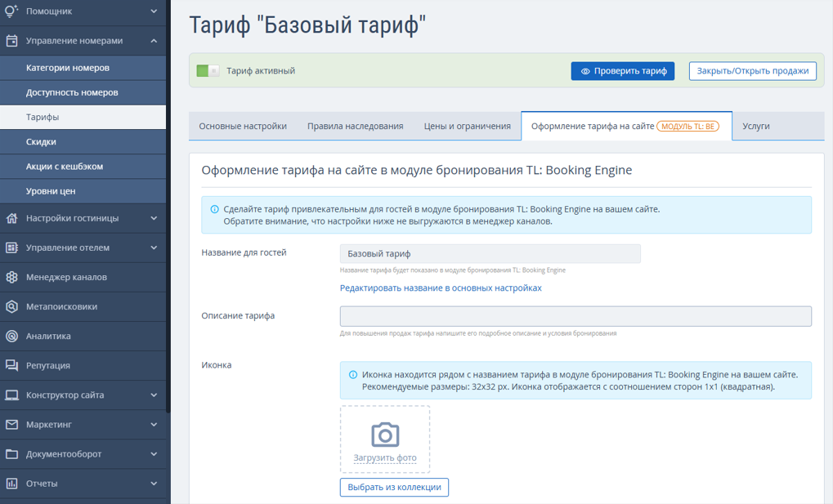Click the Описание тарифа text field

point(575,316)
